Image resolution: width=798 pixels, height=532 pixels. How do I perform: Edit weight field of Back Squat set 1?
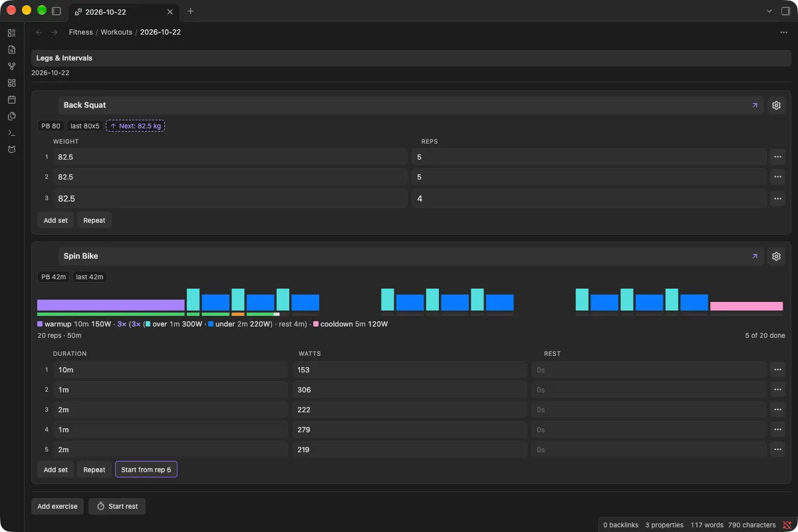tap(230, 157)
